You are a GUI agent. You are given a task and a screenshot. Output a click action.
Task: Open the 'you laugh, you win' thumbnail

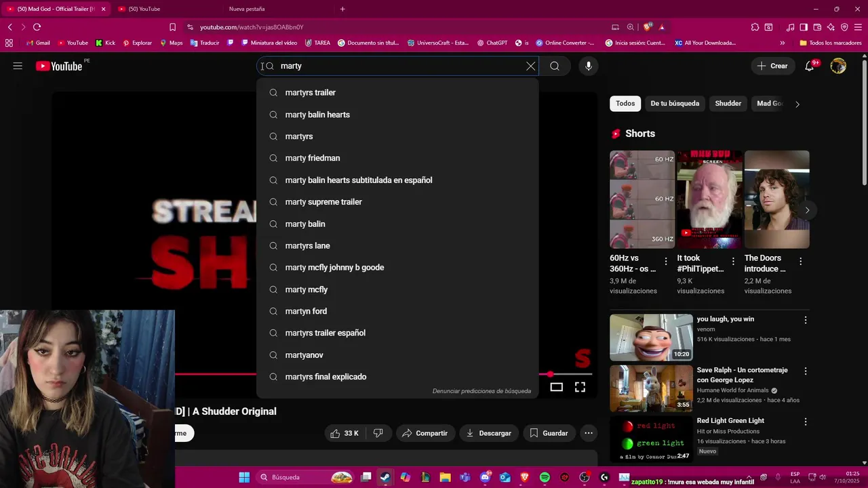coord(651,338)
